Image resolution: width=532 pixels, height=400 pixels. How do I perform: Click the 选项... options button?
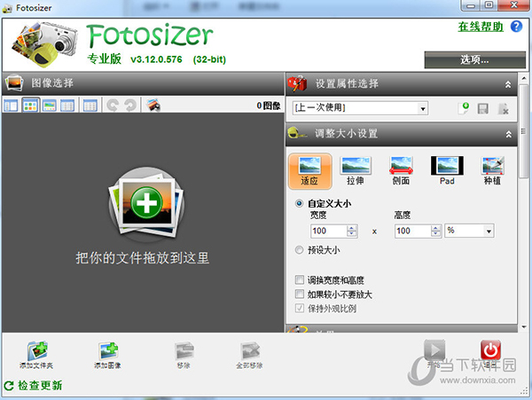(x=474, y=60)
